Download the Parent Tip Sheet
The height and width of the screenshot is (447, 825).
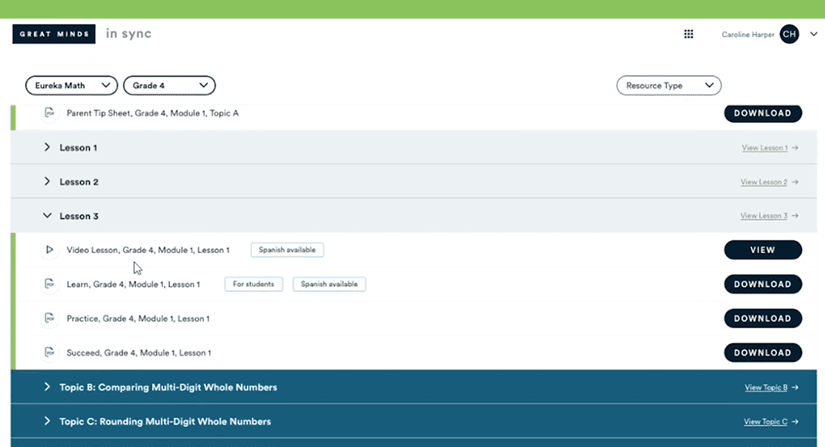click(763, 113)
